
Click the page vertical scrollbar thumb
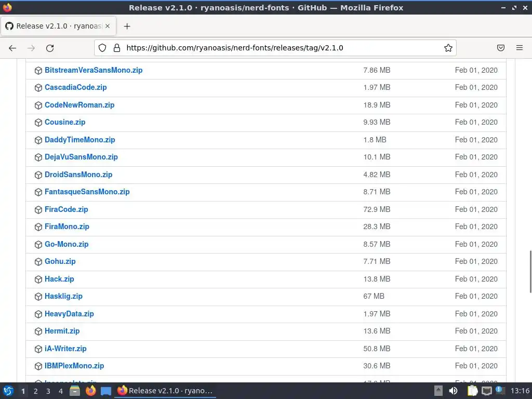point(530,271)
